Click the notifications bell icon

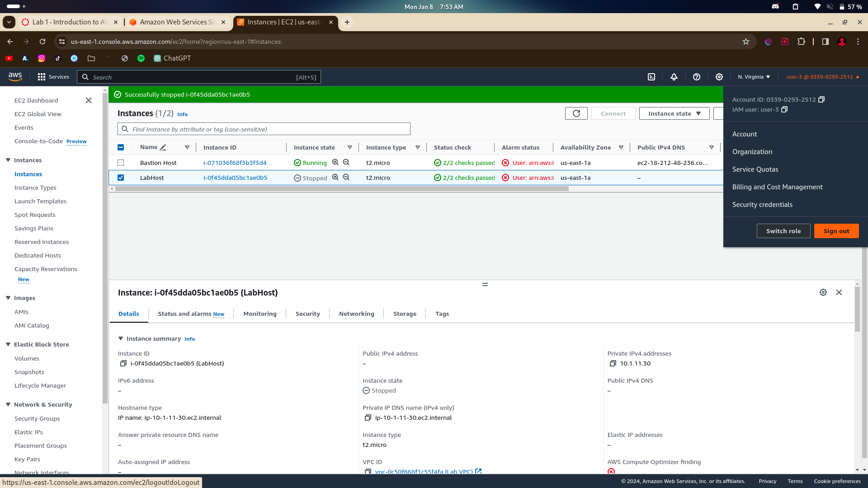(x=674, y=77)
